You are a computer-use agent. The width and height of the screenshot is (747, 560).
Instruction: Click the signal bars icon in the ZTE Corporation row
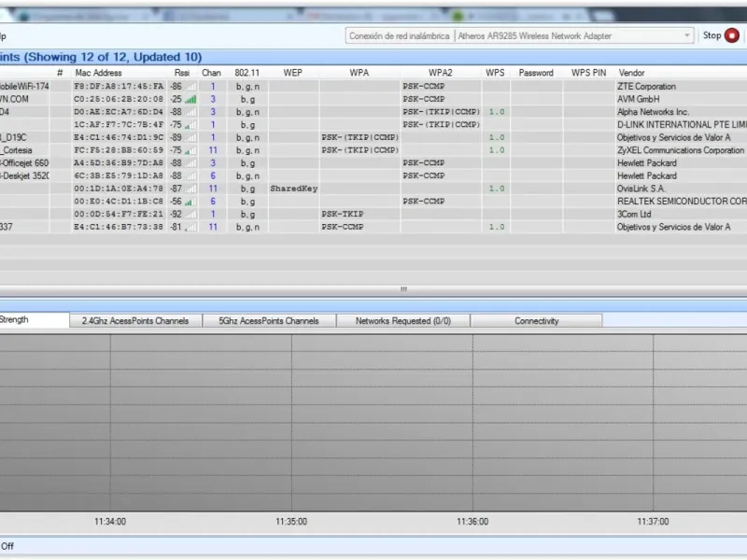point(190,87)
